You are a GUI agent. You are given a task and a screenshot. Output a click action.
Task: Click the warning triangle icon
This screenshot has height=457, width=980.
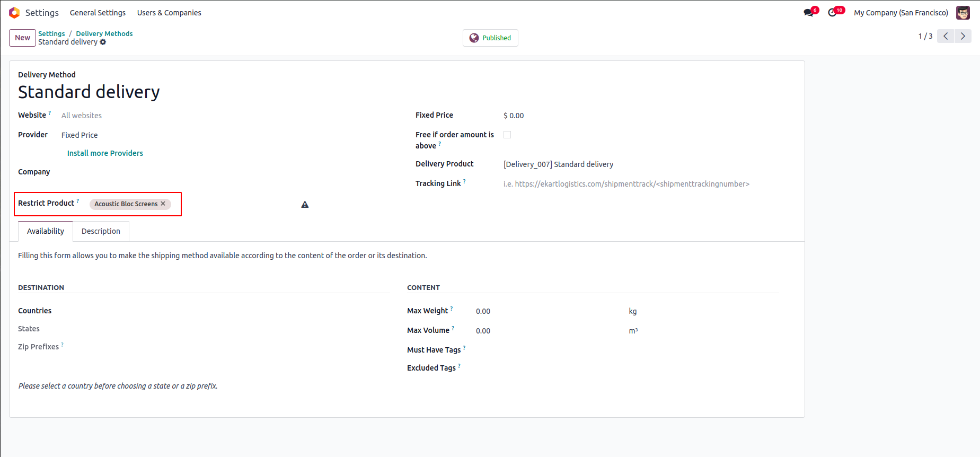click(305, 205)
